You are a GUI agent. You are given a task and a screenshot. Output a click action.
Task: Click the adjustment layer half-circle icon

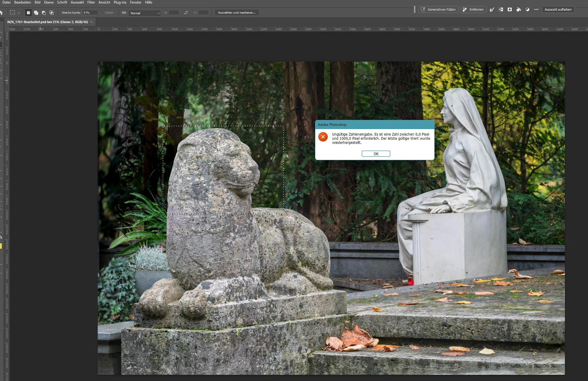[527, 9]
